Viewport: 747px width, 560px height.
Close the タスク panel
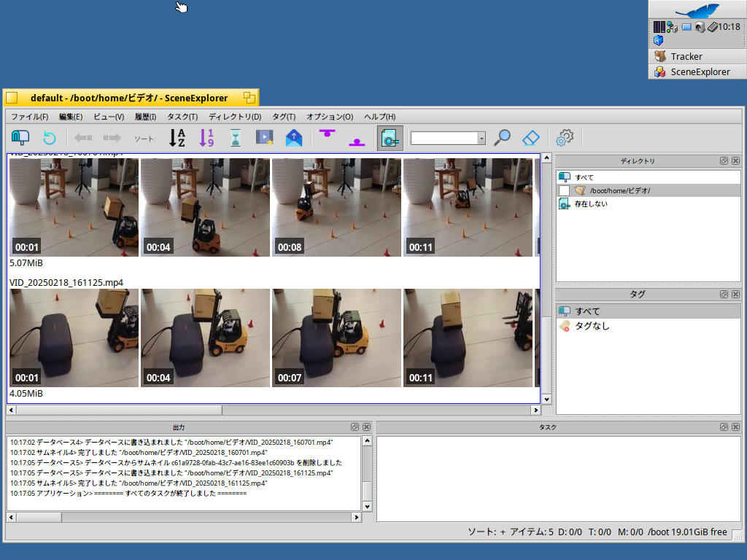point(735,427)
